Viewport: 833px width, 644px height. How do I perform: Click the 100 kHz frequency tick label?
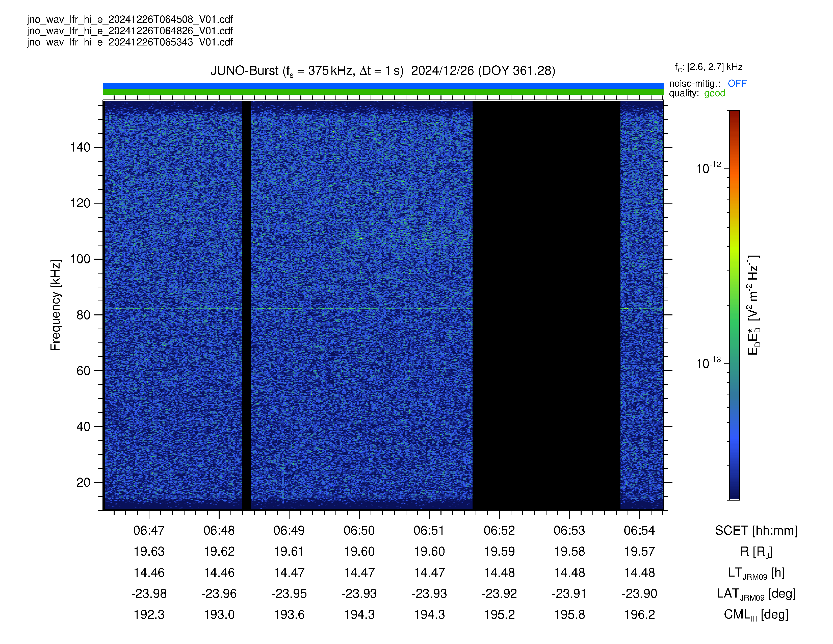click(x=80, y=259)
